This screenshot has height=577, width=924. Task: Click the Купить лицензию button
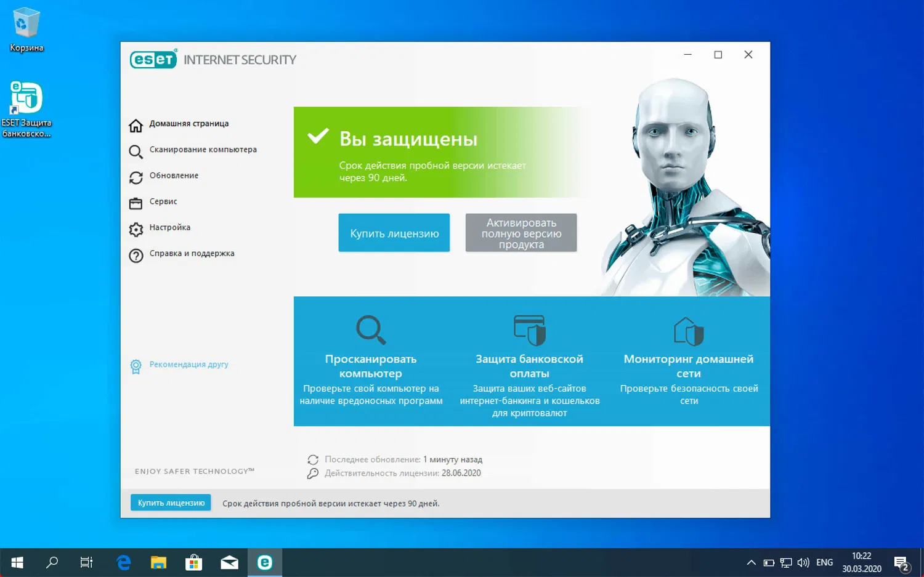click(x=394, y=233)
